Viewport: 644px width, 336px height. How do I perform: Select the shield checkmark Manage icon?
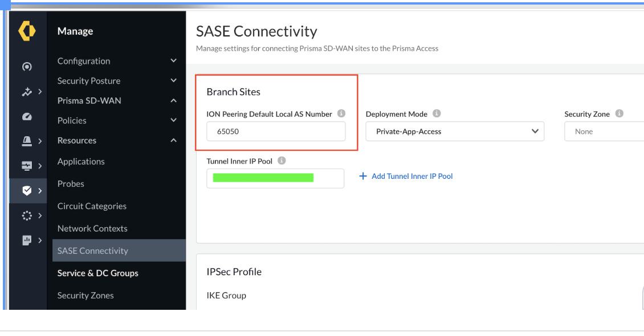(27, 191)
